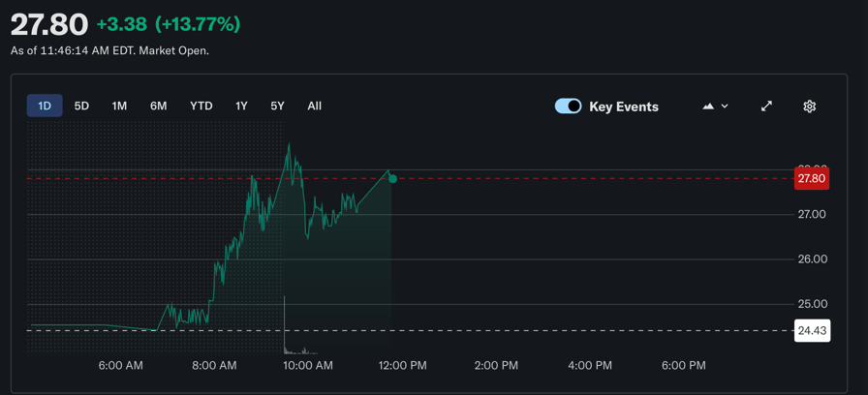This screenshot has width=868, height=395.
Task: Open chart type dropdown chevron
Action: coord(725,106)
